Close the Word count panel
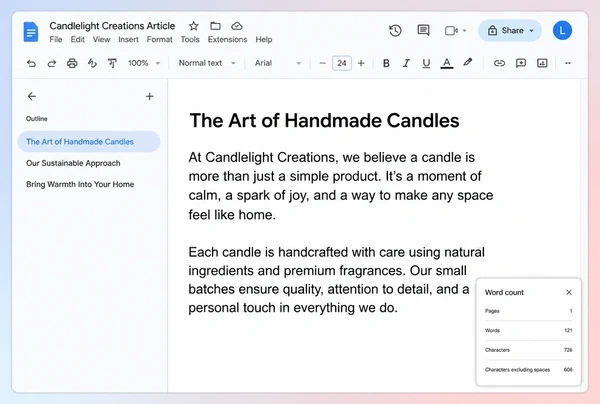This screenshot has width=600, height=404. 569,292
